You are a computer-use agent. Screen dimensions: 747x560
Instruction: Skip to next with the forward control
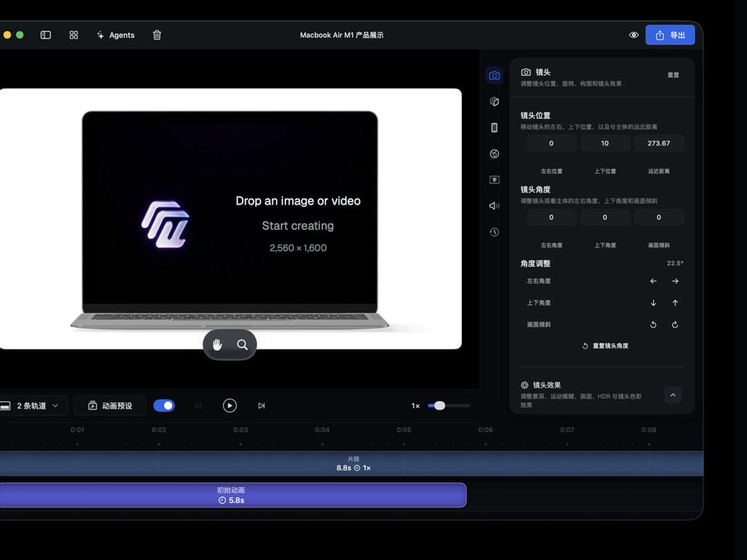click(x=261, y=406)
